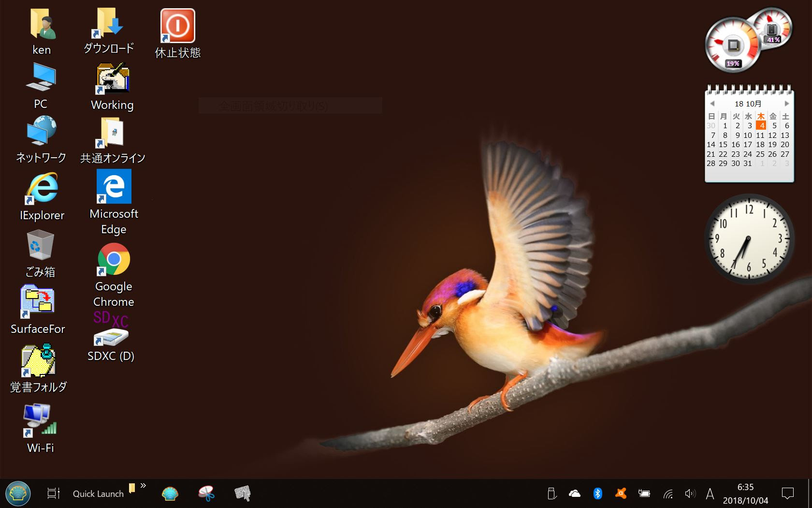The width and height of the screenshot is (812, 508).
Task: Open the Avast antivirus tray icon
Action: tap(621, 493)
